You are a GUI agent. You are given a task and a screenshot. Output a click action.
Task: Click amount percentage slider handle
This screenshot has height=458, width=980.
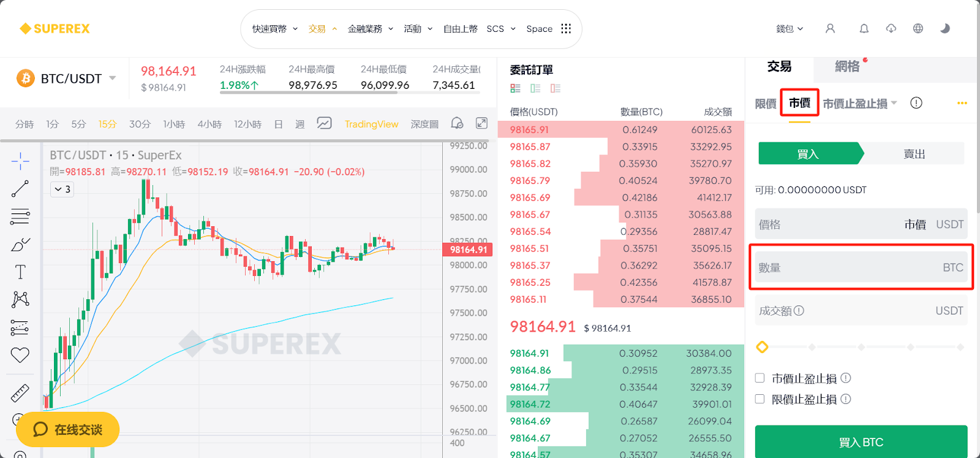(x=762, y=347)
